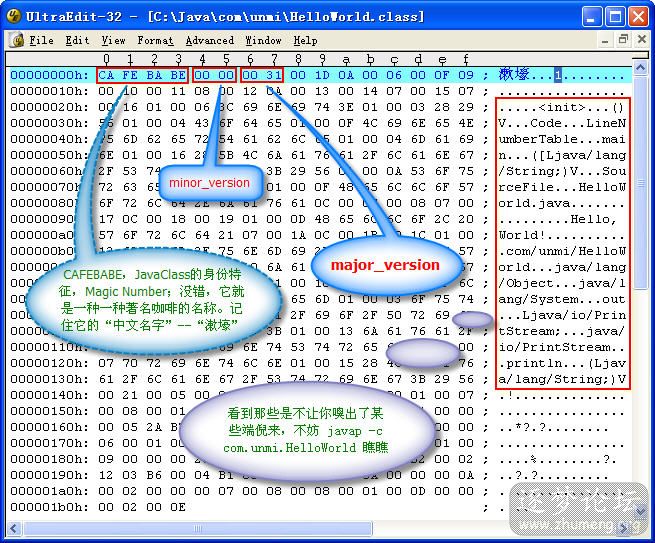This screenshot has width=655, height=543.
Task: Click the 31 byte in the first row
Action: [x=274, y=75]
